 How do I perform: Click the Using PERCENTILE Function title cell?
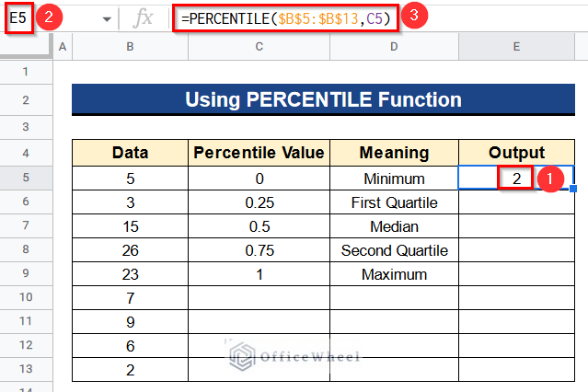click(323, 99)
